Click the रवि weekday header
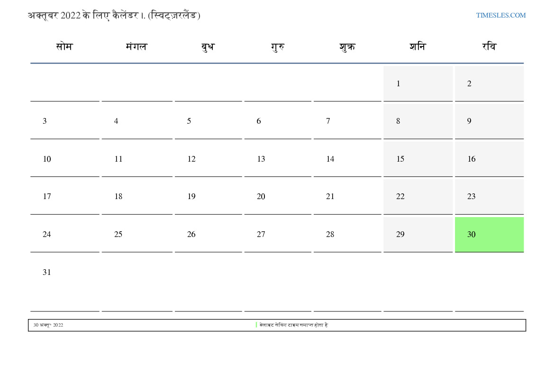Image resolution: width=554 pixels, height=392 pixels. click(489, 47)
